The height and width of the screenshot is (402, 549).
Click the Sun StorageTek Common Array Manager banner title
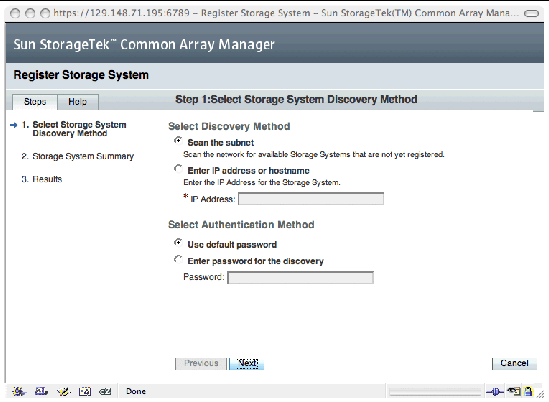pos(144,44)
